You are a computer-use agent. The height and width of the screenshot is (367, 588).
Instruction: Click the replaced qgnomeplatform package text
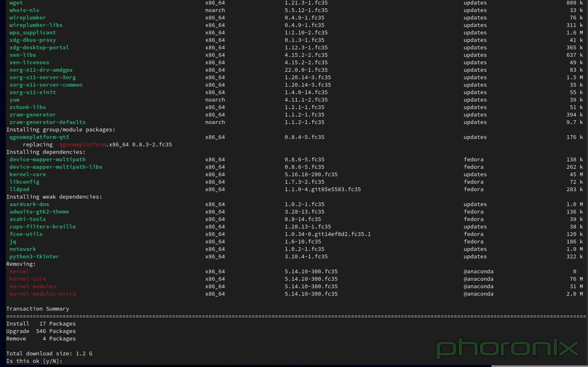point(82,144)
